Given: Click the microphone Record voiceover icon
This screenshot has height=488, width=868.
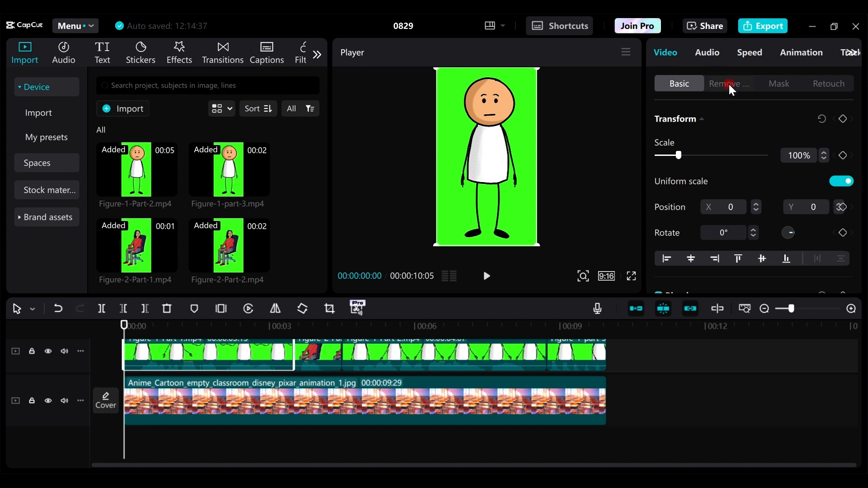Looking at the screenshot, I should pos(597,309).
